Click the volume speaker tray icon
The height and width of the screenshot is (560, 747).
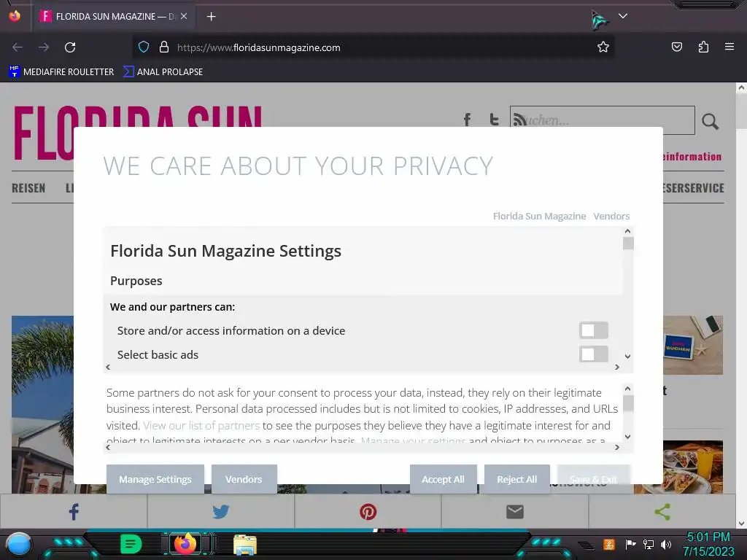(x=666, y=544)
